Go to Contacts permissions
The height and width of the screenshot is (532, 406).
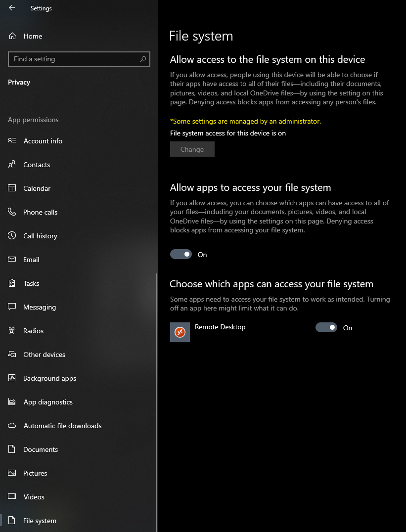[x=78, y=165]
